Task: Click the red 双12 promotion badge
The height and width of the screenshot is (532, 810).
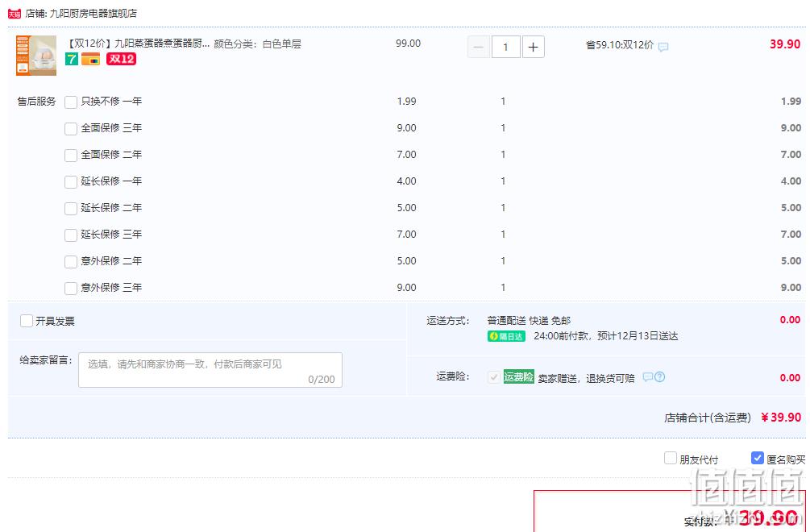Action: (x=121, y=59)
